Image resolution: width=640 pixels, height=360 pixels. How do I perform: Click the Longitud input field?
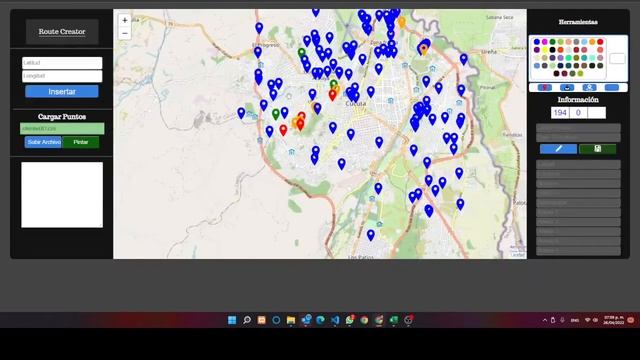(62, 76)
